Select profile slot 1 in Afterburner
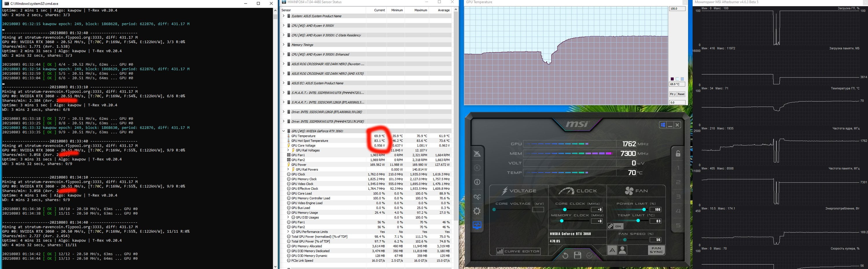 click(x=678, y=168)
